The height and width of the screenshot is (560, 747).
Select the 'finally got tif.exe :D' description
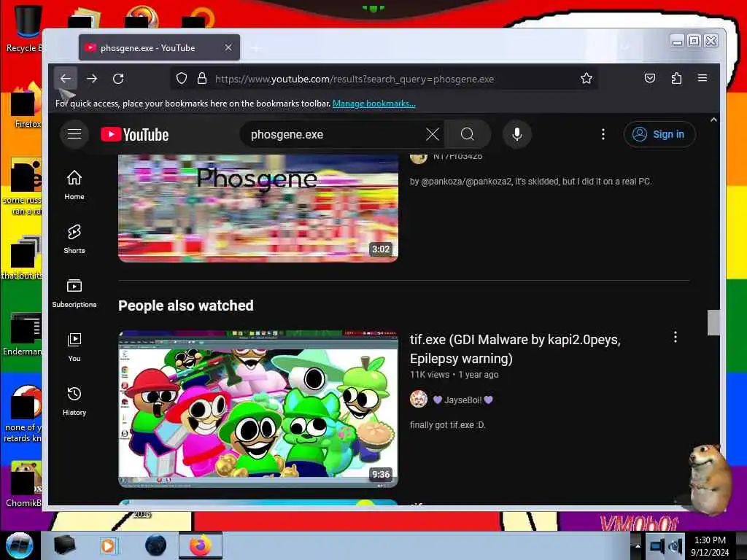pos(447,425)
